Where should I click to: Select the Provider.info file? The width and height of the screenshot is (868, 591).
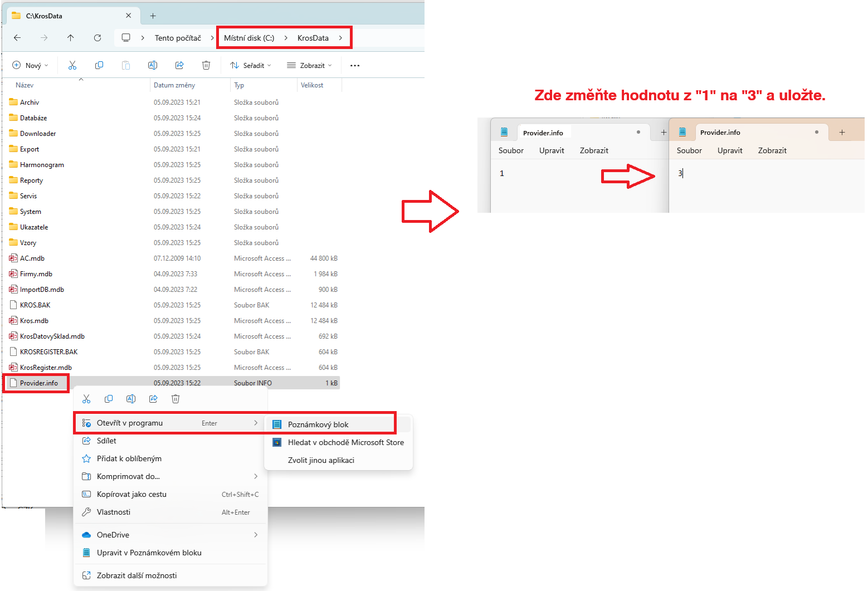coord(38,383)
